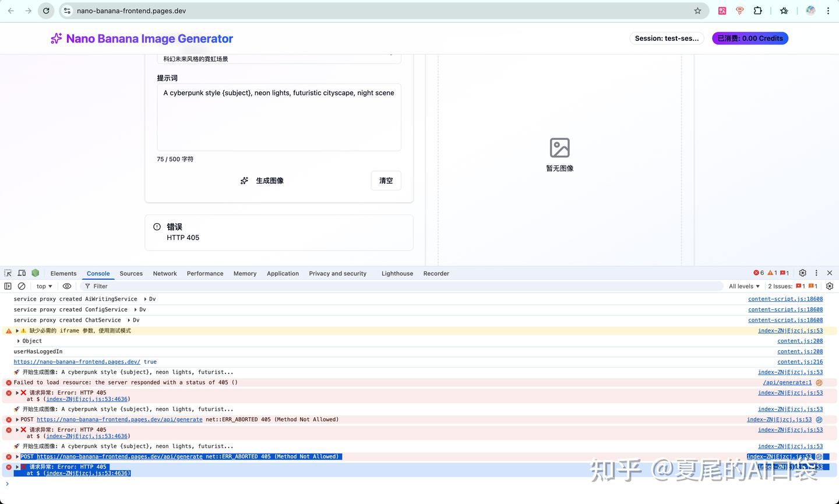
Task: Clear the console messages
Action: pos(22,286)
